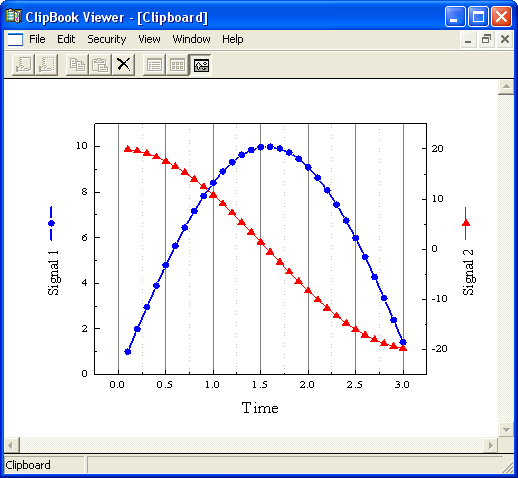Click the '1.5' x-axis tick label
The height and width of the screenshot is (478, 518).
click(259, 385)
